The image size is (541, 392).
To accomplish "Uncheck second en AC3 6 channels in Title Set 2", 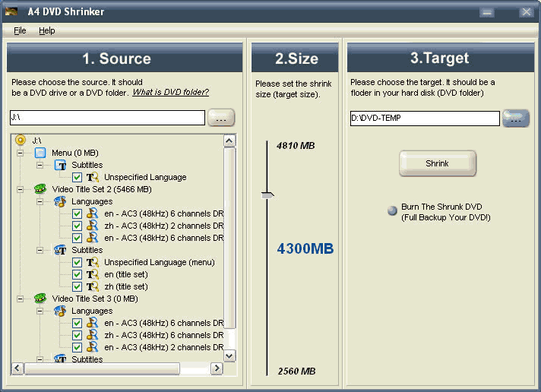I will click(77, 238).
